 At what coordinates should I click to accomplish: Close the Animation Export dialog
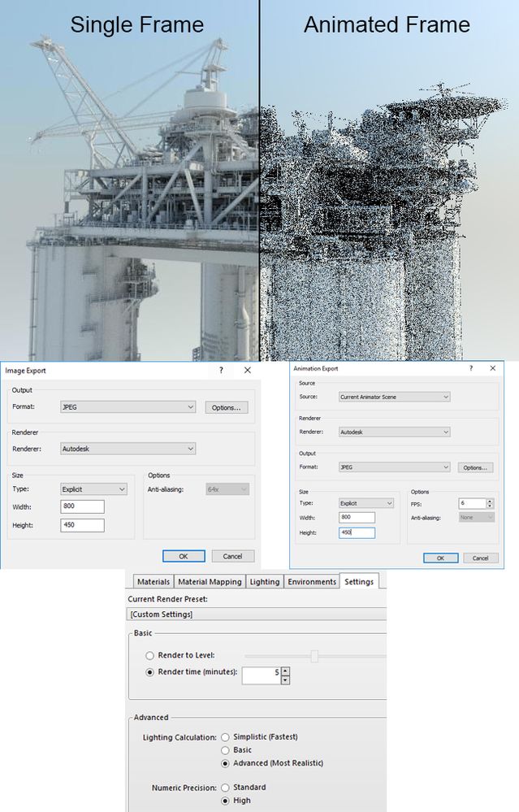tap(493, 368)
